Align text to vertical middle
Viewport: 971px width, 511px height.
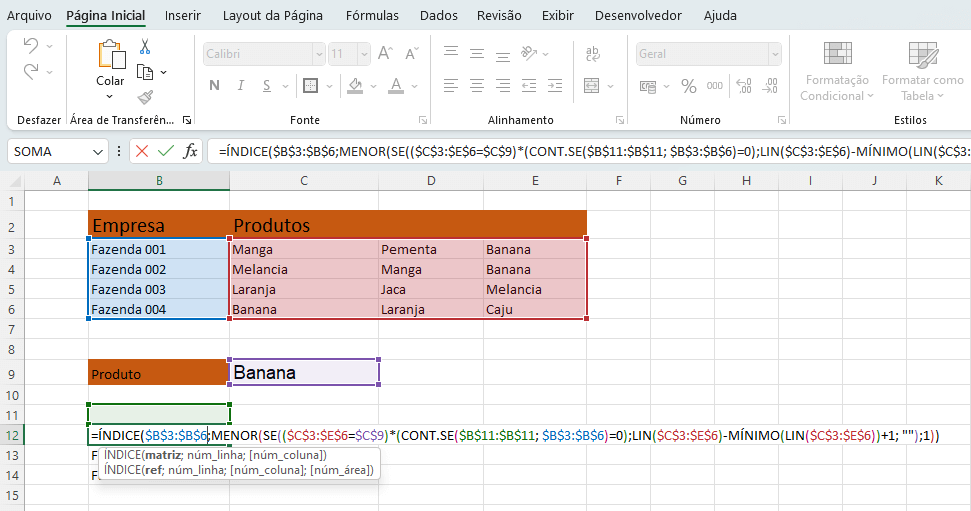coord(477,53)
